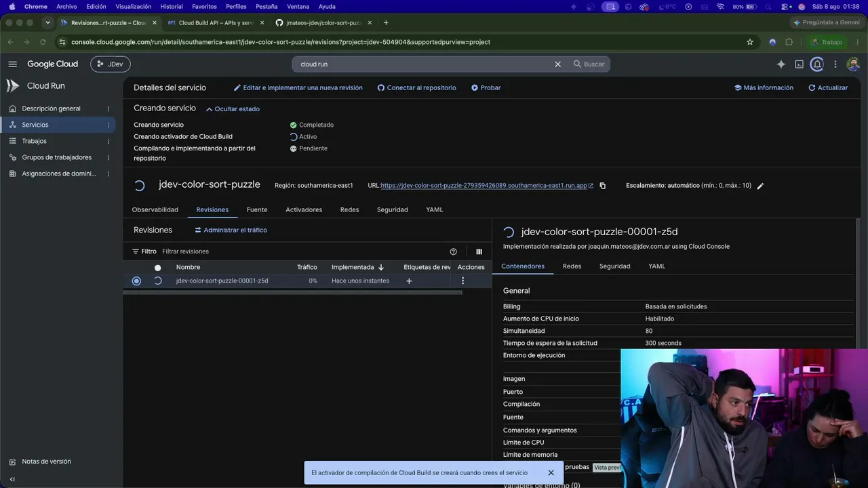Viewport: 868px width, 488px height.
Task: Add a revision tag with the plus icon
Action: coord(409,281)
